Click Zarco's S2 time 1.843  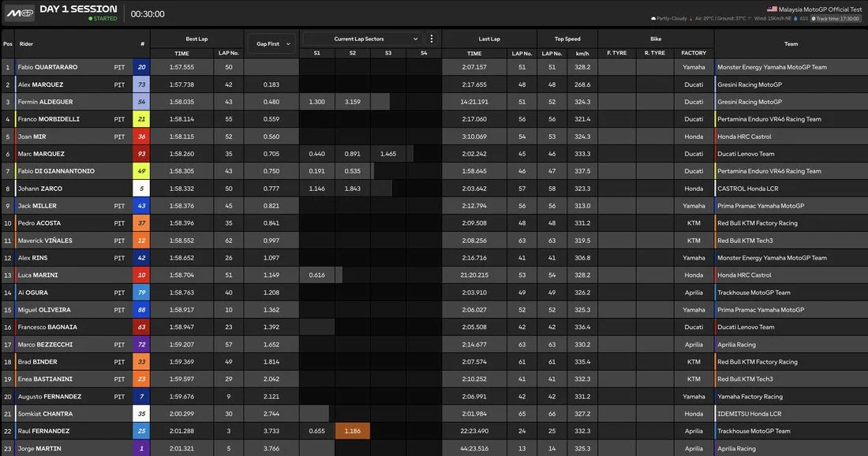pyautogui.click(x=353, y=189)
